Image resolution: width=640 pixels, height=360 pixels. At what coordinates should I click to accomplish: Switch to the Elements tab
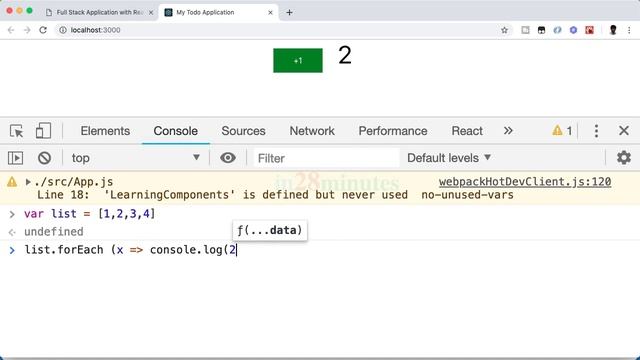[105, 131]
